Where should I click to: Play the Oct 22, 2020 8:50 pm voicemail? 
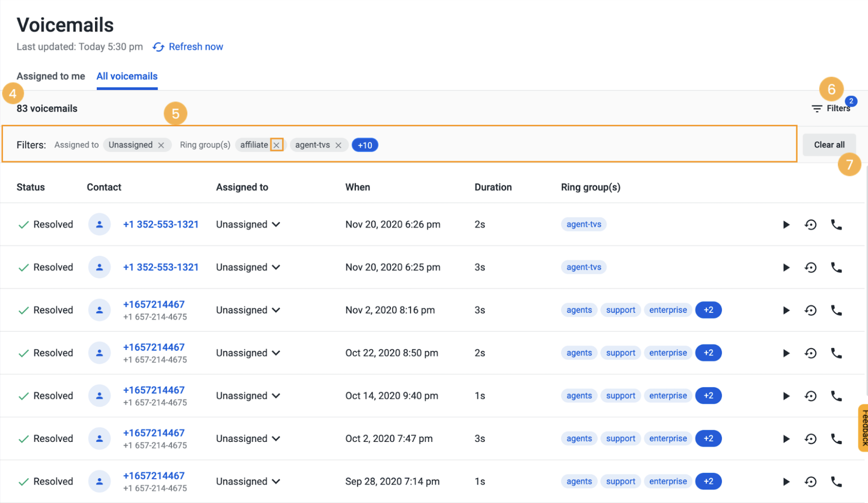pyautogui.click(x=786, y=353)
